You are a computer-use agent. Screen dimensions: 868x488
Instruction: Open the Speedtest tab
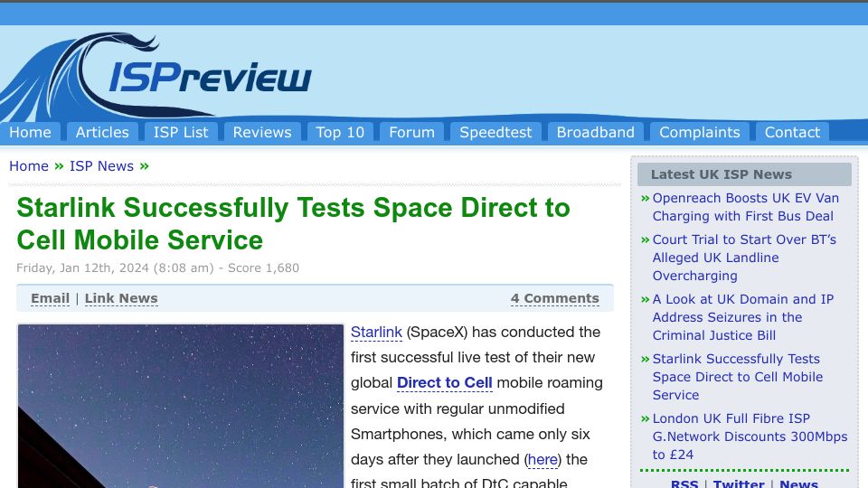495,132
